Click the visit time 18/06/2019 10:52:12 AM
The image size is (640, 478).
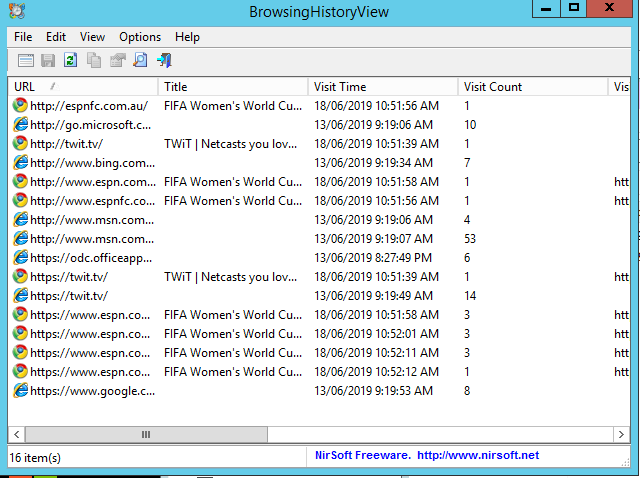pos(376,372)
